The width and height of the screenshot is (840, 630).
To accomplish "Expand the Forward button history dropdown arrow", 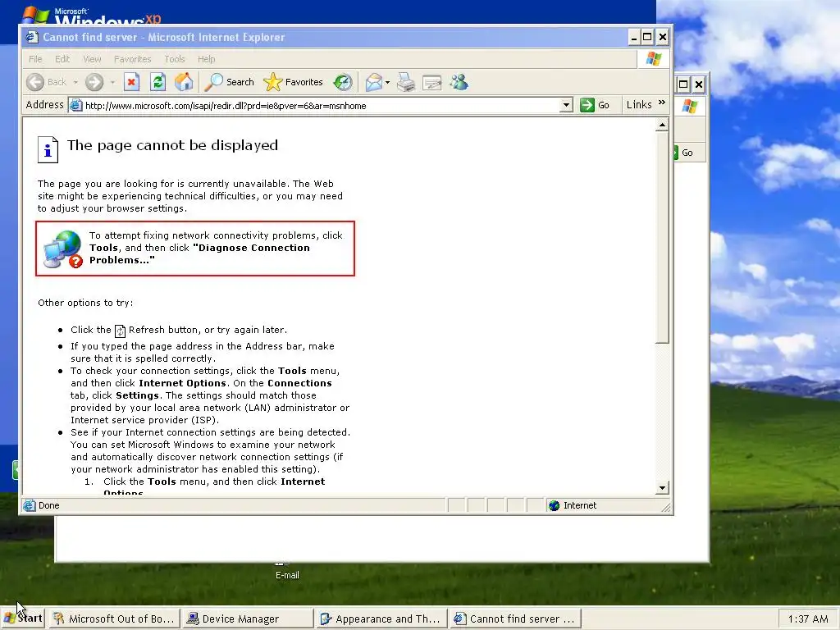I will (112, 82).
